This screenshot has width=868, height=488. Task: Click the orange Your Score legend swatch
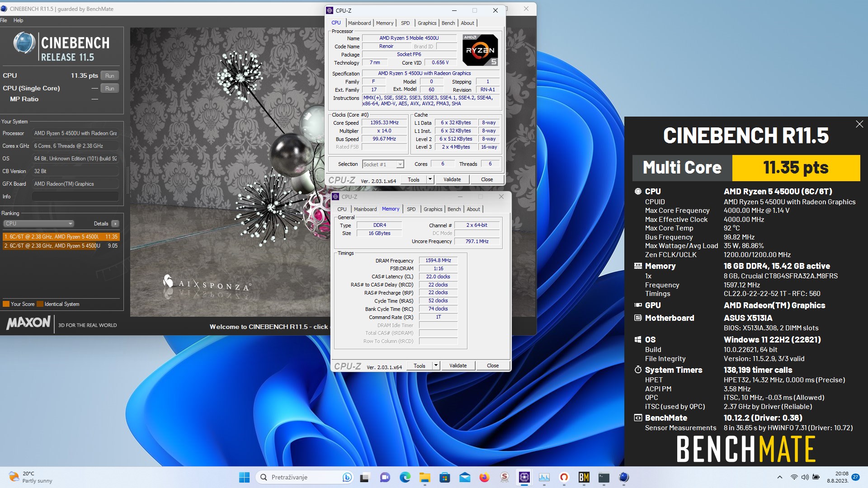pyautogui.click(x=6, y=304)
